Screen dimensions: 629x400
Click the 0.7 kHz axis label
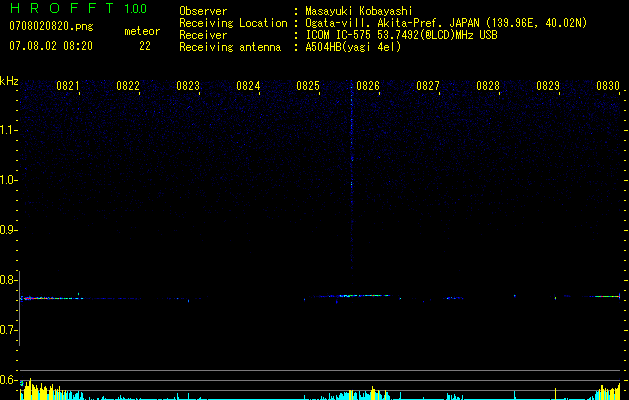[x=8, y=330]
